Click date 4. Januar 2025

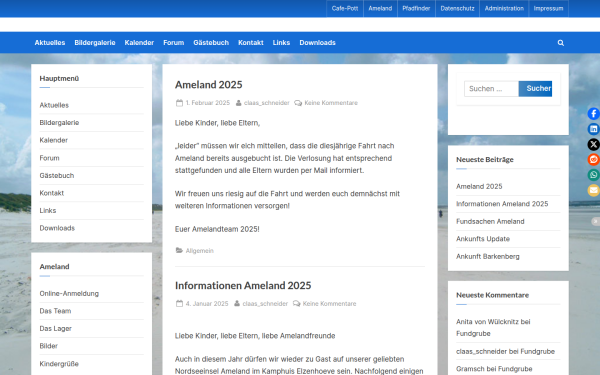207,303
